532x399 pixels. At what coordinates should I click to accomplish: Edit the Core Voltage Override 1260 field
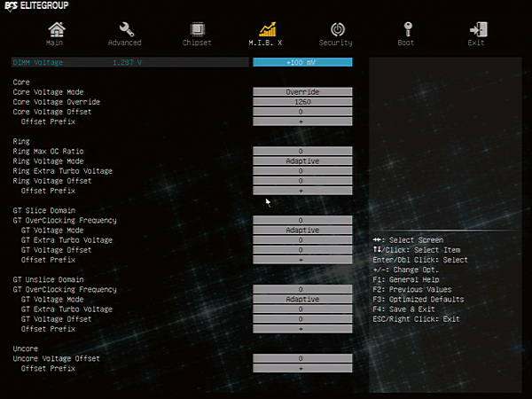[302, 101]
